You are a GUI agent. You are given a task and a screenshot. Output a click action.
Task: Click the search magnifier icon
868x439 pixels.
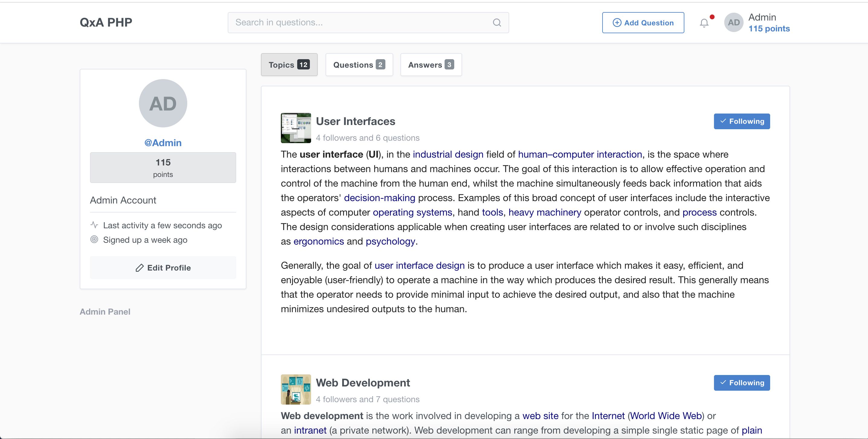pyautogui.click(x=497, y=23)
